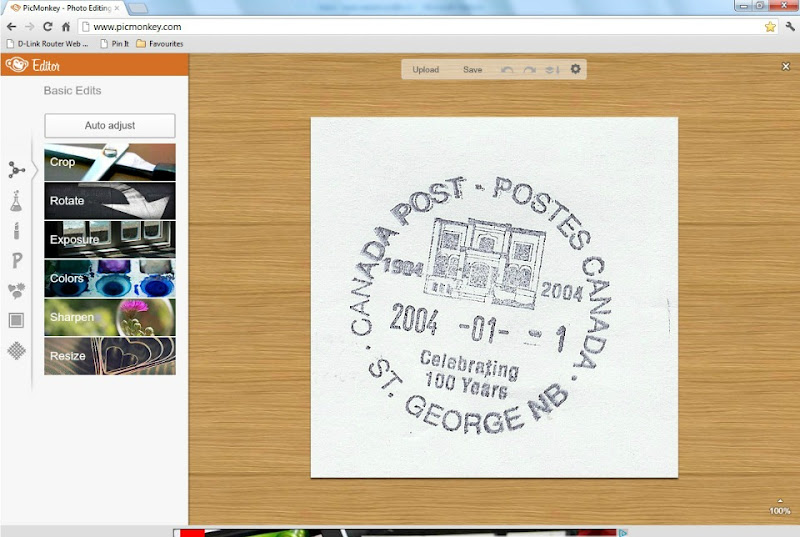Click the Auto adjust button
This screenshot has height=537, width=800.
[110, 125]
